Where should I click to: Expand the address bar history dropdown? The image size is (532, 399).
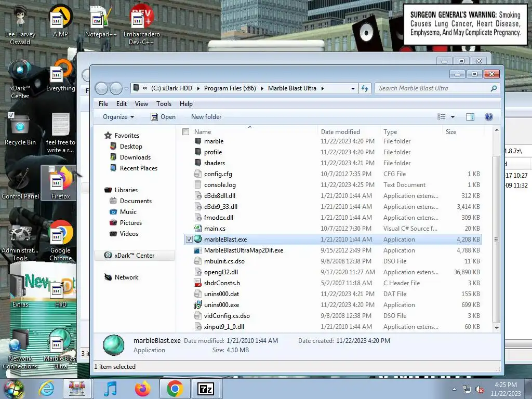353,88
